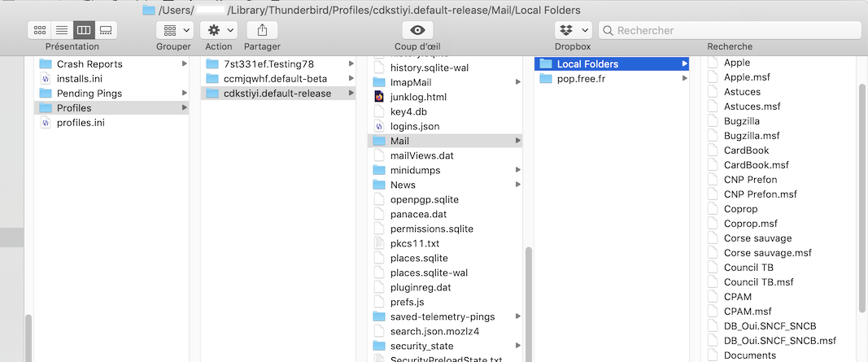868x362 pixels.
Task: Select the junklog.html file icon
Action: pyautogui.click(x=378, y=97)
